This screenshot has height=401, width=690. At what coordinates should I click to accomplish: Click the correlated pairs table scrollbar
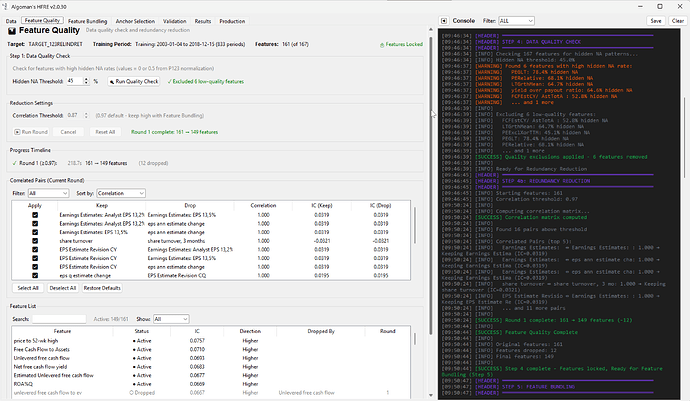coord(415,224)
